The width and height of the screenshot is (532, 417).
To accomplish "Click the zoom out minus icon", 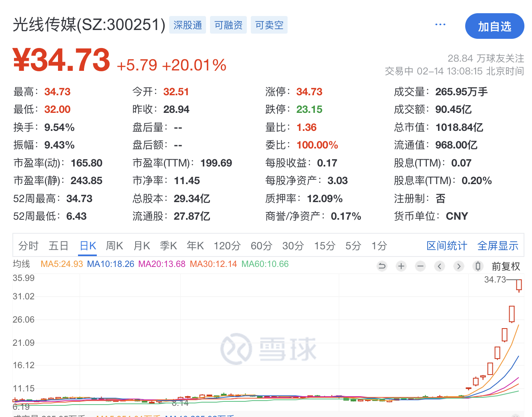I will 420,266.
